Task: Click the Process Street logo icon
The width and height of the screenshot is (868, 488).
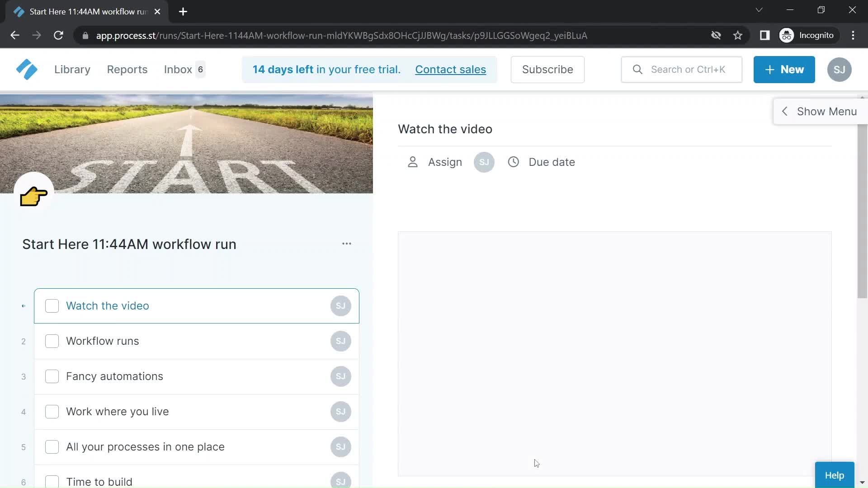Action: click(x=26, y=70)
